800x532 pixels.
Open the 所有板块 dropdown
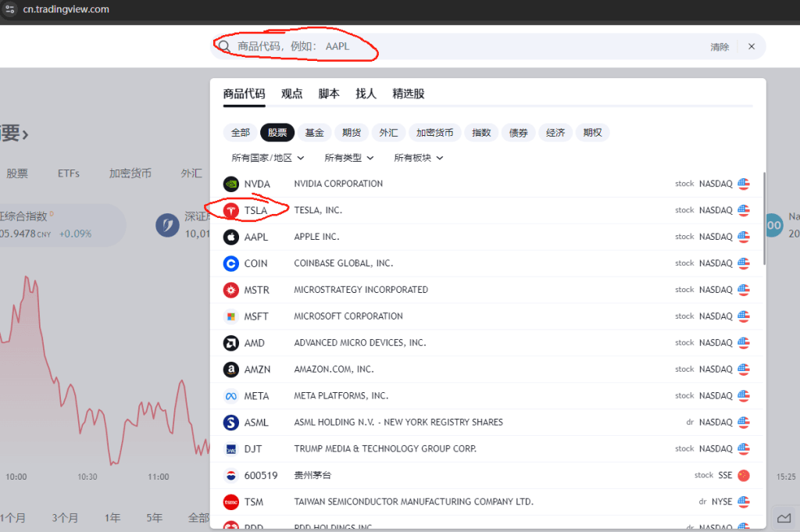point(419,158)
